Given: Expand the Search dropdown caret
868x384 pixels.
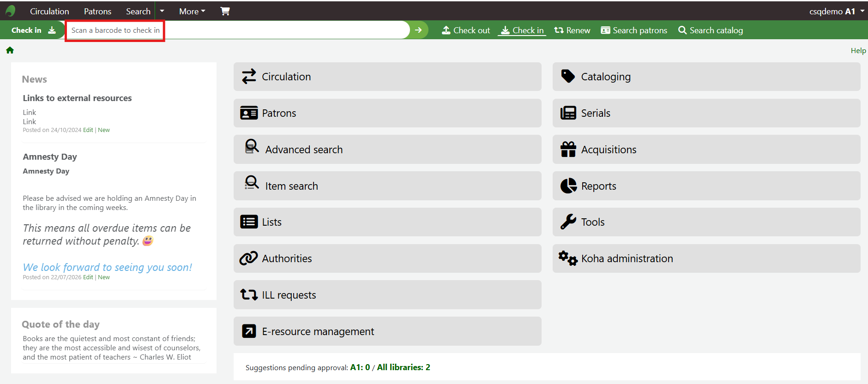Looking at the screenshot, I should (162, 11).
